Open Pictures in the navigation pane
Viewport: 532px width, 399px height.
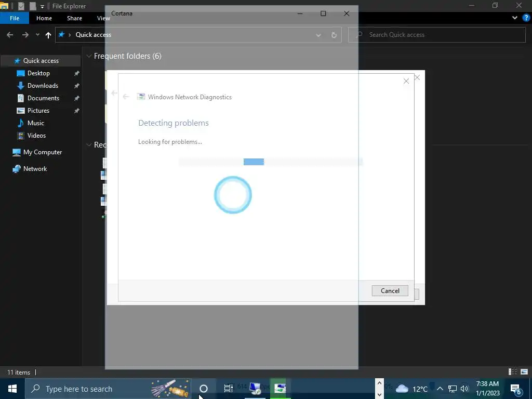(38, 111)
